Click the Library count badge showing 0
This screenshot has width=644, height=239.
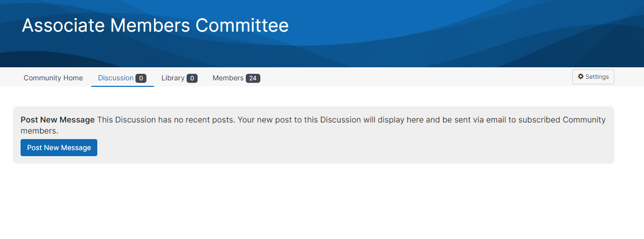click(192, 78)
